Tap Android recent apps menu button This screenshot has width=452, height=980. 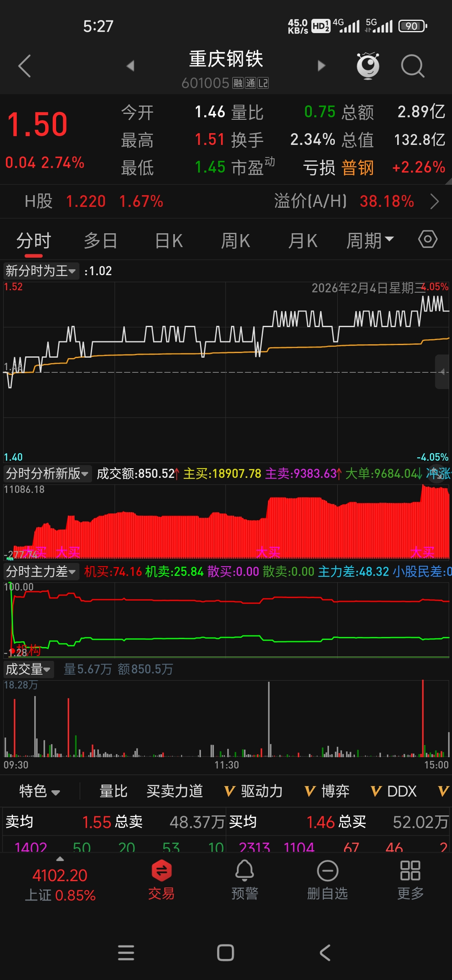(126, 953)
